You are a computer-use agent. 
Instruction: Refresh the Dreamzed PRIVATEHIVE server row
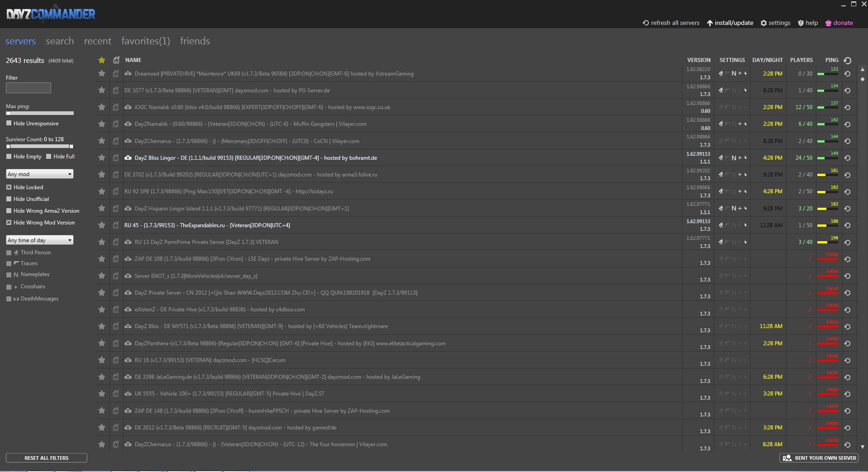click(x=848, y=74)
